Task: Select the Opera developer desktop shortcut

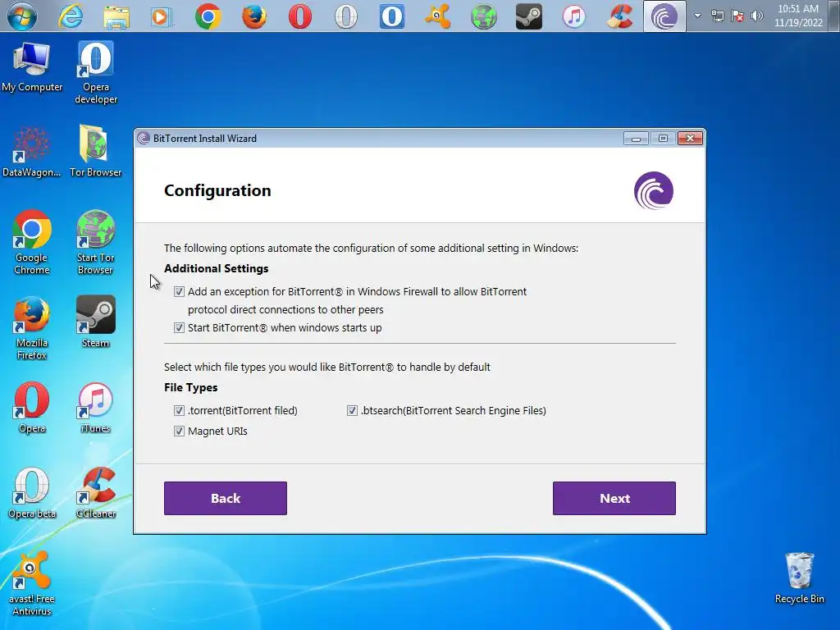Action: tap(96, 73)
